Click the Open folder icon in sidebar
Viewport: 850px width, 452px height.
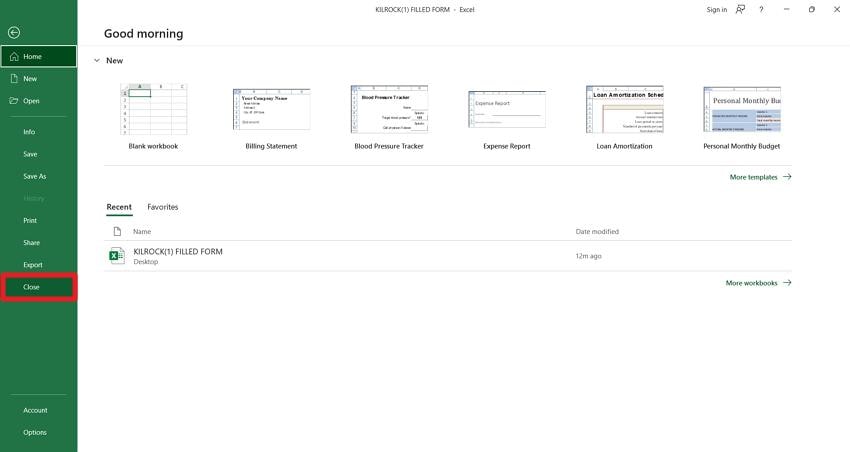[x=14, y=101]
